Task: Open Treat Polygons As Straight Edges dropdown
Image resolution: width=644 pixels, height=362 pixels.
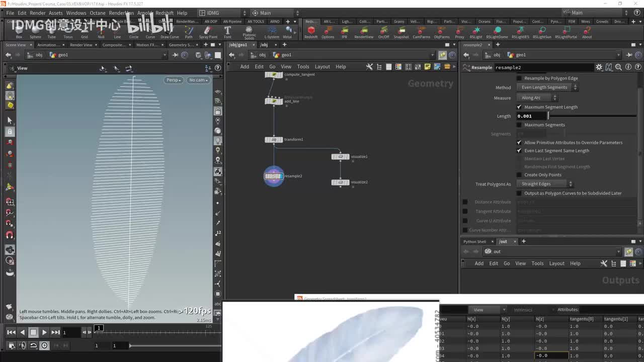Action: [545, 184]
